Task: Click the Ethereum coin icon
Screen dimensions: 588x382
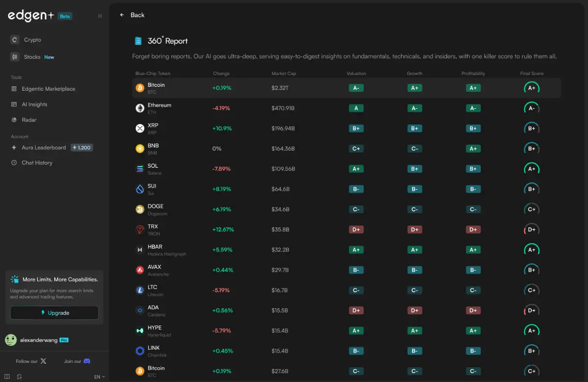Action: tap(140, 108)
